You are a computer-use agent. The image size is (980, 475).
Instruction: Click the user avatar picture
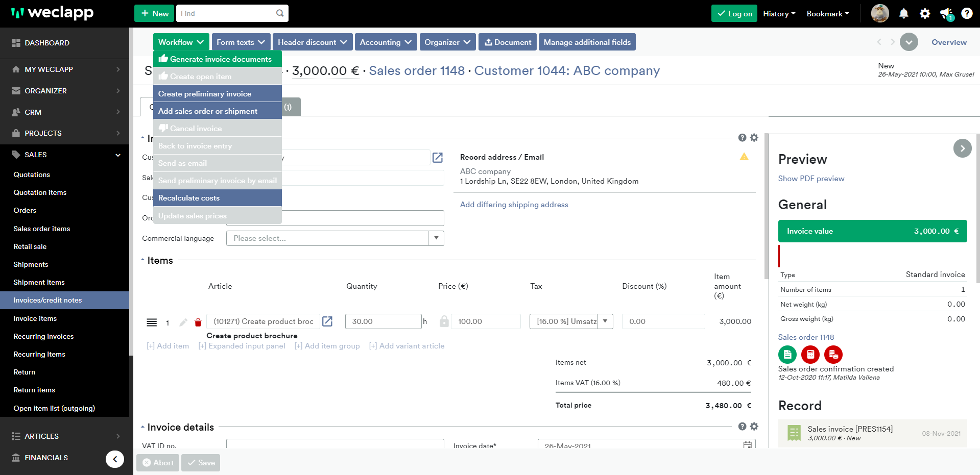coord(880,13)
